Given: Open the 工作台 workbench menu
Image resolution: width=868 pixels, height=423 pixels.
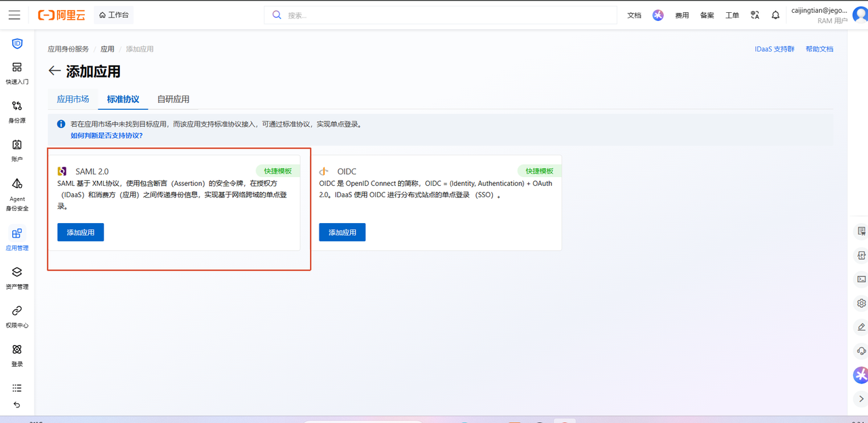Looking at the screenshot, I should (x=113, y=15).
